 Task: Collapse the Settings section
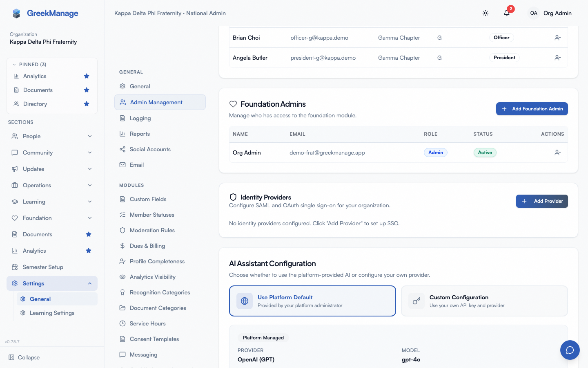[x=52, y=283]
